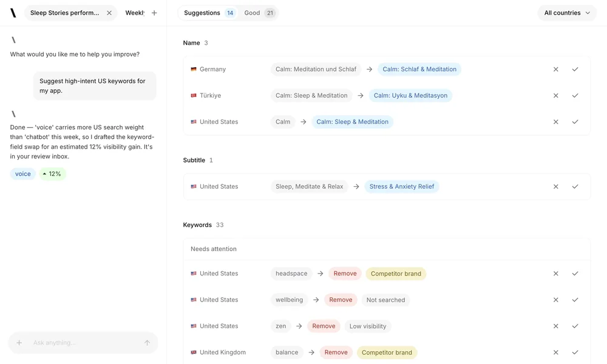The image size is (607, 364).
Task: Dismiss the headspace keyword removal
Action: coord(555,274)
